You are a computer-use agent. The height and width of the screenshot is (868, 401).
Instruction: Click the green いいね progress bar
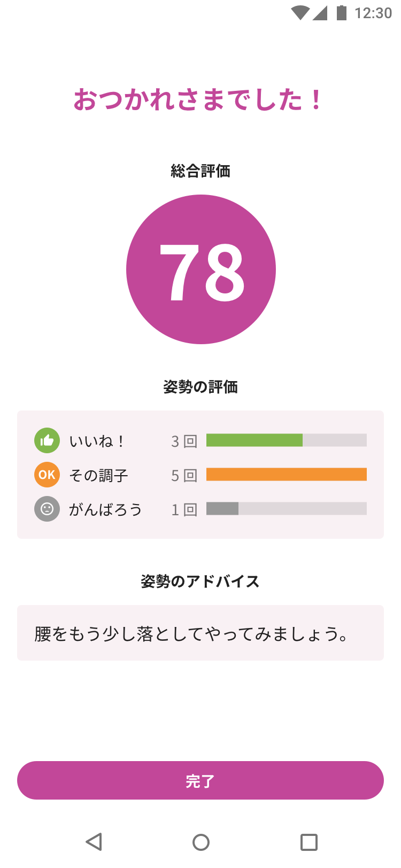pyautogui.click(x=286, y=440)
